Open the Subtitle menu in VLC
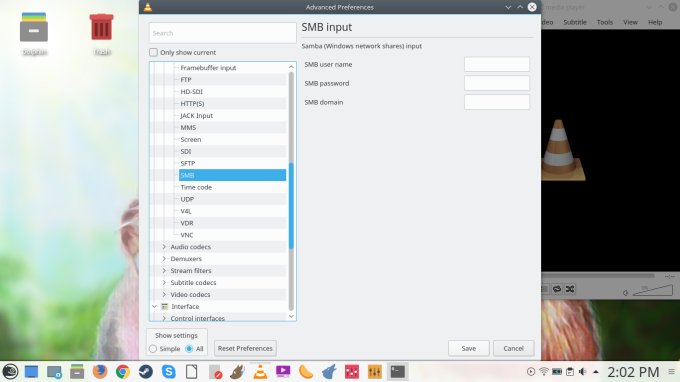This screenshot has width=680, height=382. click(575, 22)
